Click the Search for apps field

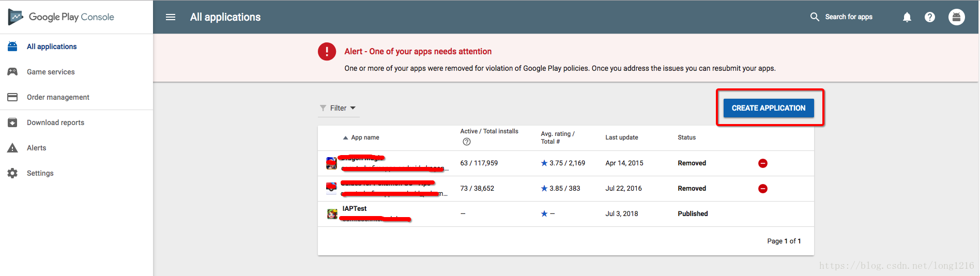[x=849, y=17]
